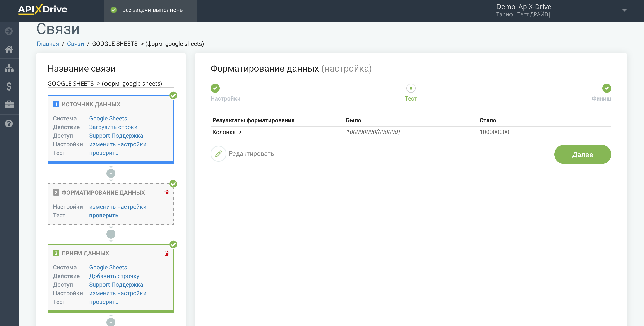Open the dollar billing icon in the sidebar
Viewport: 644px width, 326px height.
point(9,86)
